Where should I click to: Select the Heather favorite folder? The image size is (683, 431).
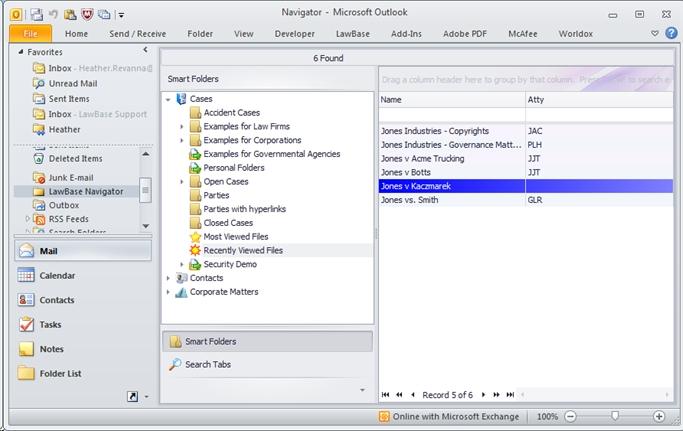pyautogui.click(x=64, y=129)
